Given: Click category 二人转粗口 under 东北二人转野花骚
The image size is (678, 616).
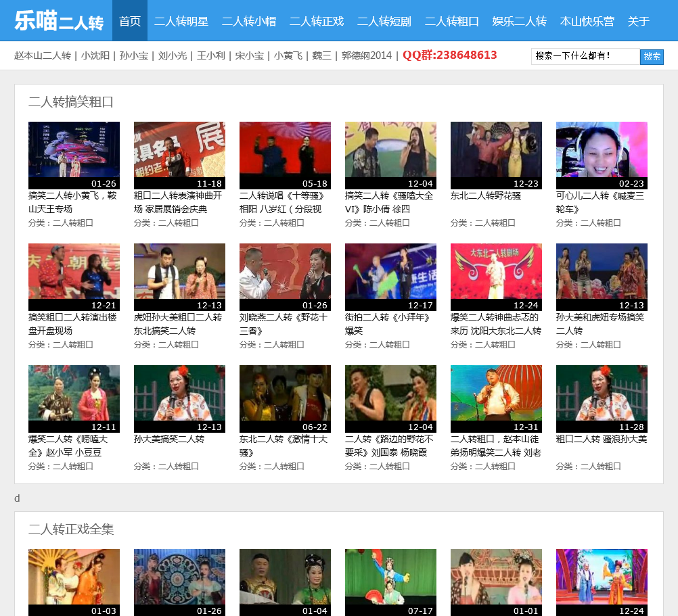Looking at the screenshot, I should [495, 223].
